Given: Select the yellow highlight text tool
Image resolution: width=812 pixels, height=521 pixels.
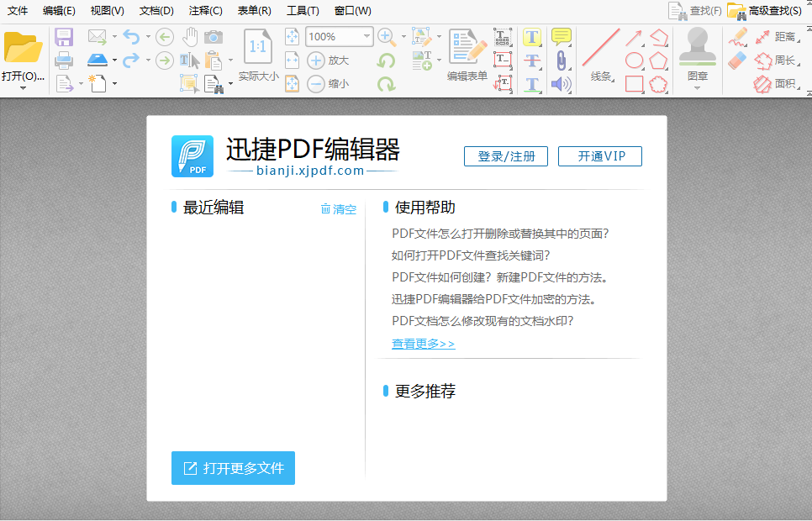Looking at the screenshot, I should (x=532, y=37).
